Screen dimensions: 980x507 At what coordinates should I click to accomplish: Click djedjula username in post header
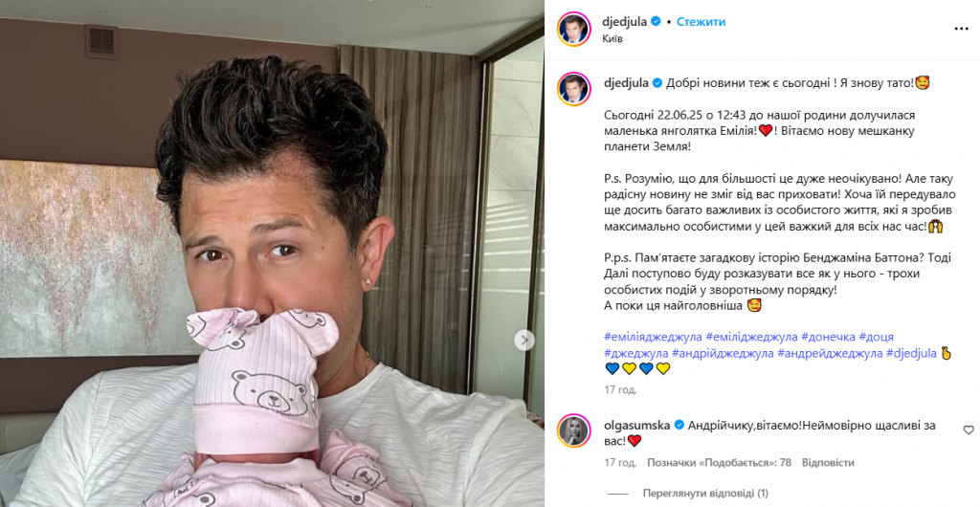pos(624,22)
